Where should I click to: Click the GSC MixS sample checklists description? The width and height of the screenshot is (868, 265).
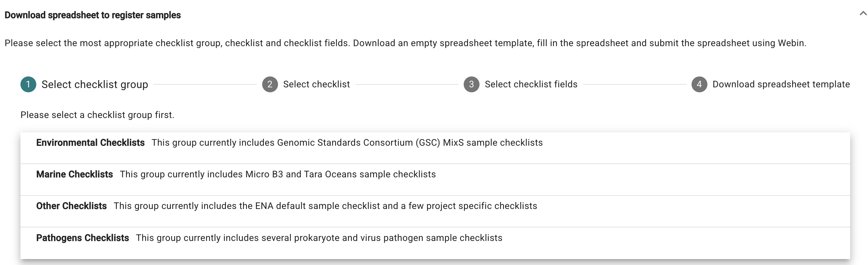347,143
